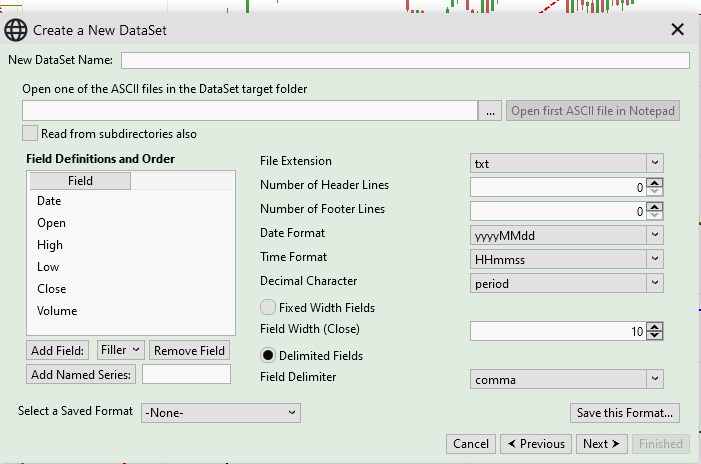Open the File Extension txt dropdown

coord(566,163)
